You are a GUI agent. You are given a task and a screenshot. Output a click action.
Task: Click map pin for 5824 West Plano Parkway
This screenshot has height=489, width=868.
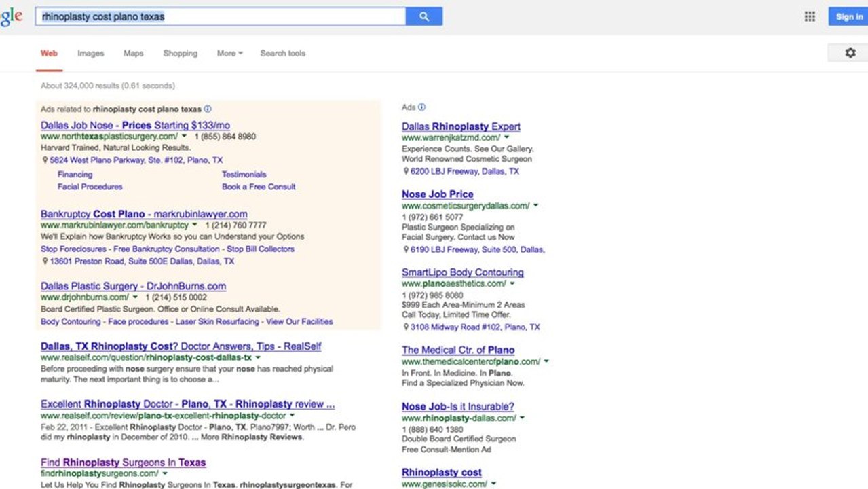[45, 161]
